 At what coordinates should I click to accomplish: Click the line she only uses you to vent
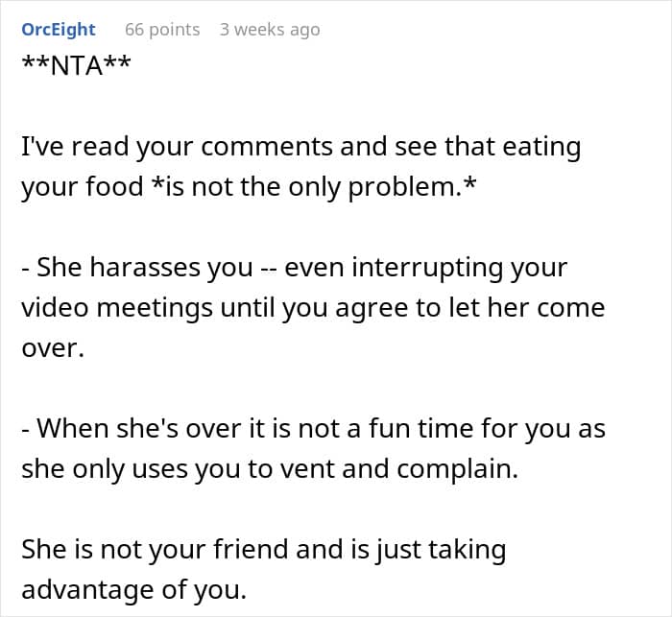[270, 469]
